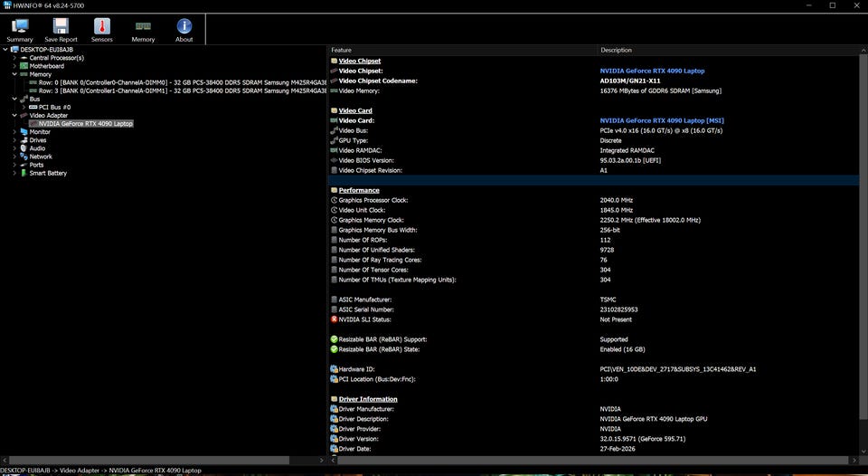Image resolution: width=868 pixels, height=476 pixels.
Task: Select the Row: 3 memory module entry
Action: tap(182, 90)
